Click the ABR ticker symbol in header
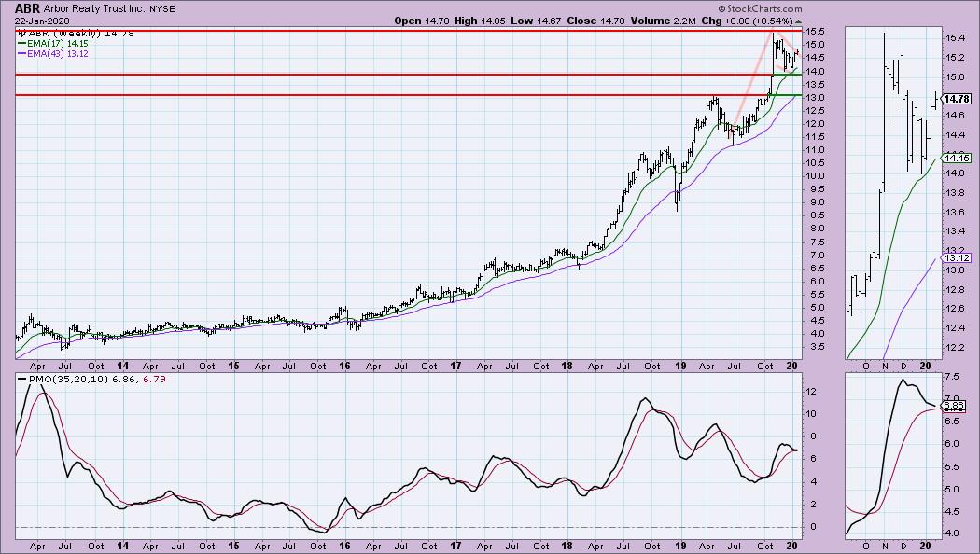The width and height of the screenshot is (980, 554). pyautogui.click(x=27, y=8)
